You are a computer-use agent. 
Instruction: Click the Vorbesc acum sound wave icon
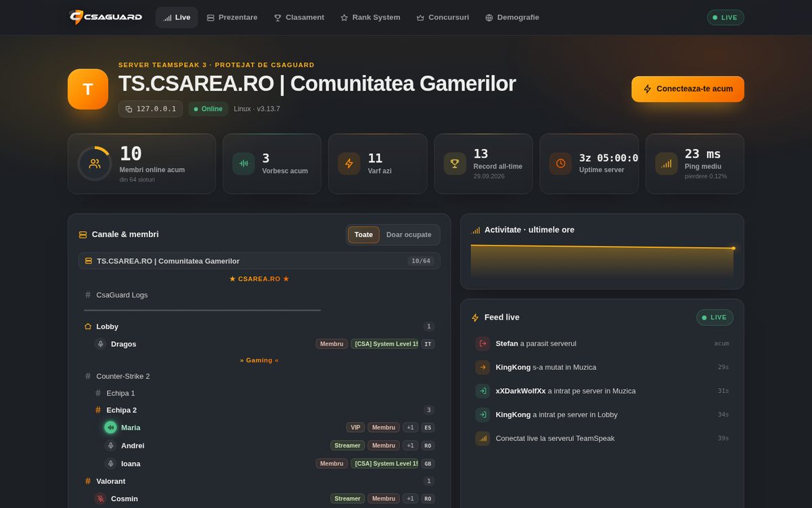[244, 163]
